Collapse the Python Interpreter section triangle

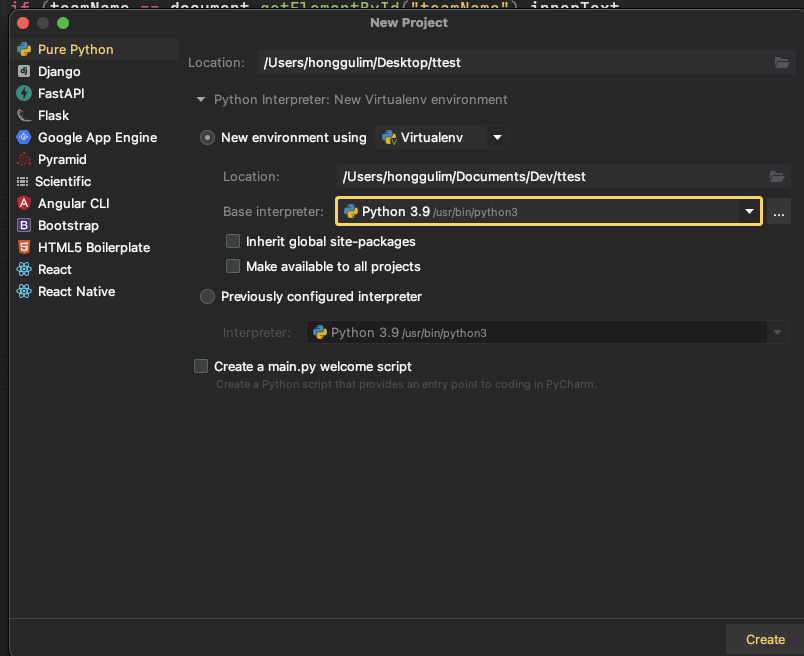click(201, 100)
